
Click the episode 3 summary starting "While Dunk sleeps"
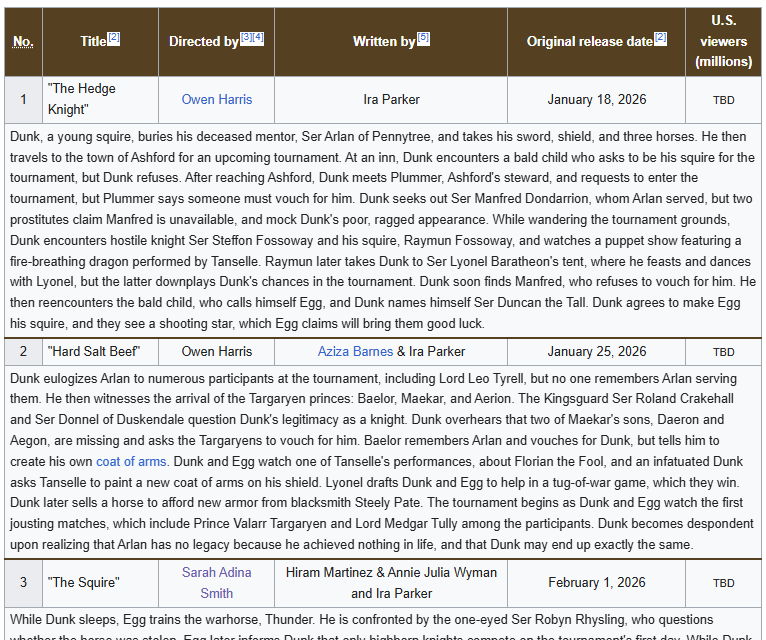pyautogui.click(x=383, y=624)
